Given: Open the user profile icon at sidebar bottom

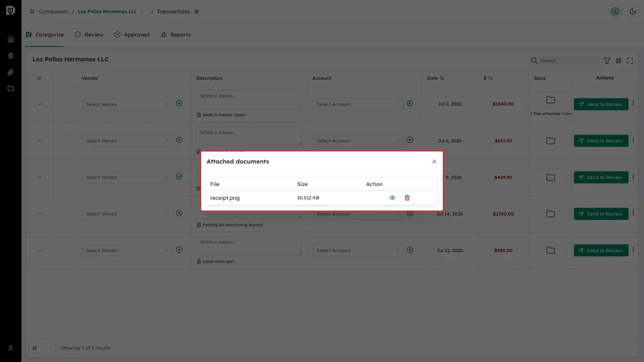Looking at the screenshot, I should pyautogui.click(x=11, y=348).
